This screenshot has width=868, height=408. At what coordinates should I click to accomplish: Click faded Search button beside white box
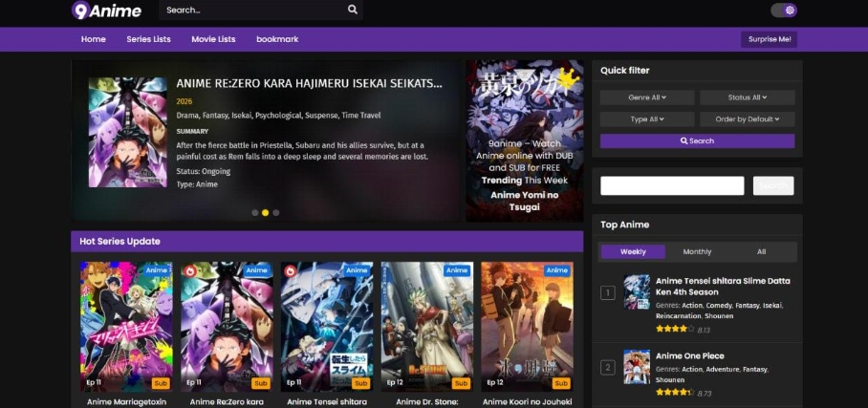(x=773, y=185)
